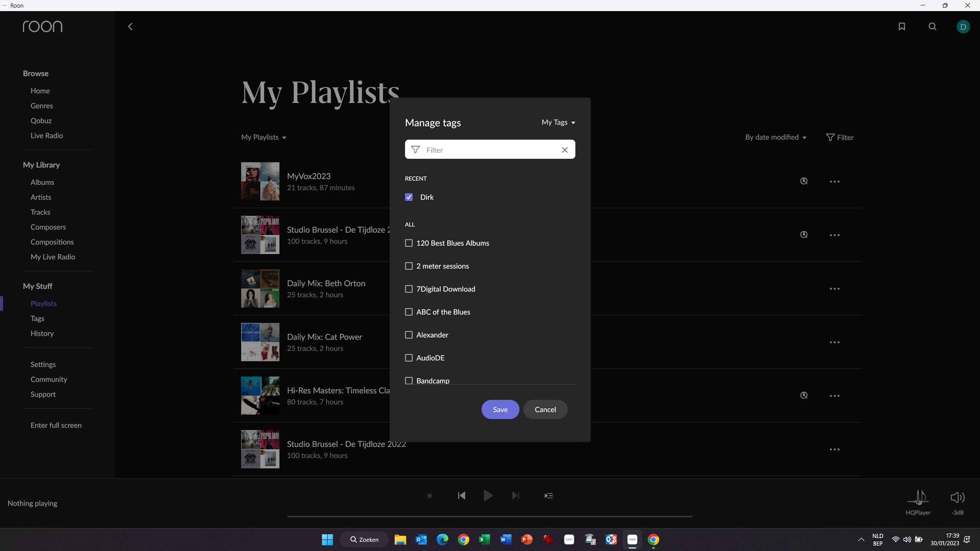Open three-dots menu for MyVox2023 playlist
The height and width of the screenshot is (551, 980).
[x=835, y=181]
